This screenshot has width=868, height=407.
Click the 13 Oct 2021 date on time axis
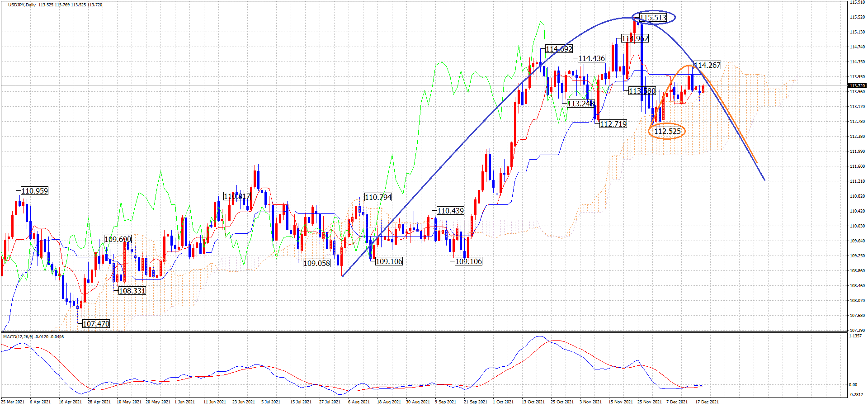tap(533, 402)
